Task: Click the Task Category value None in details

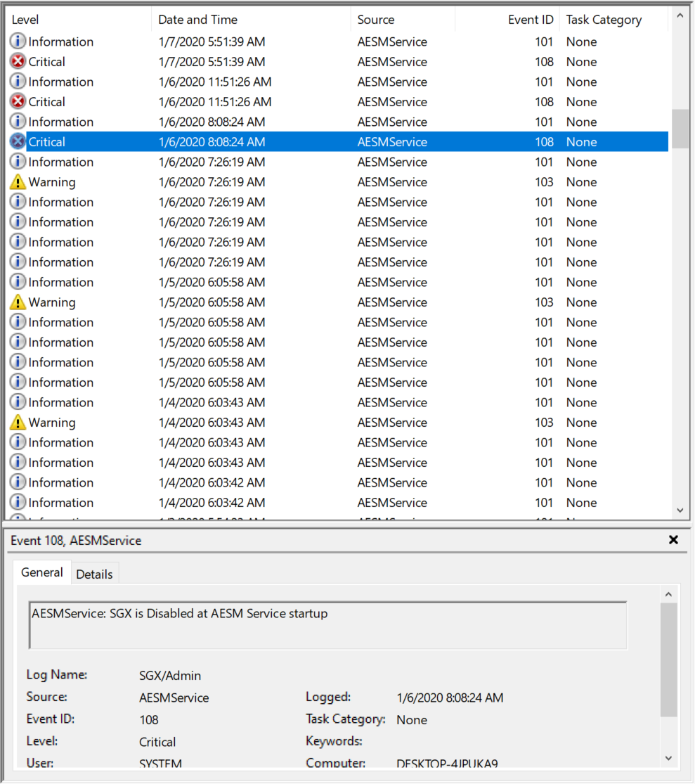Action: [412, 719]
